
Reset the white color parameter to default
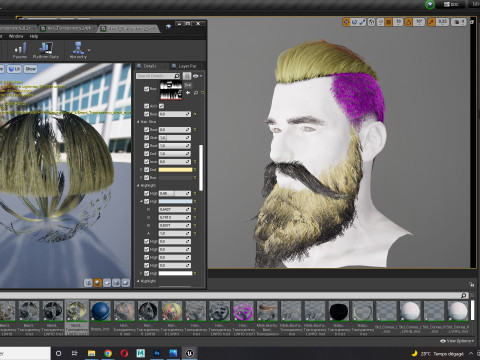pos(195,273)
